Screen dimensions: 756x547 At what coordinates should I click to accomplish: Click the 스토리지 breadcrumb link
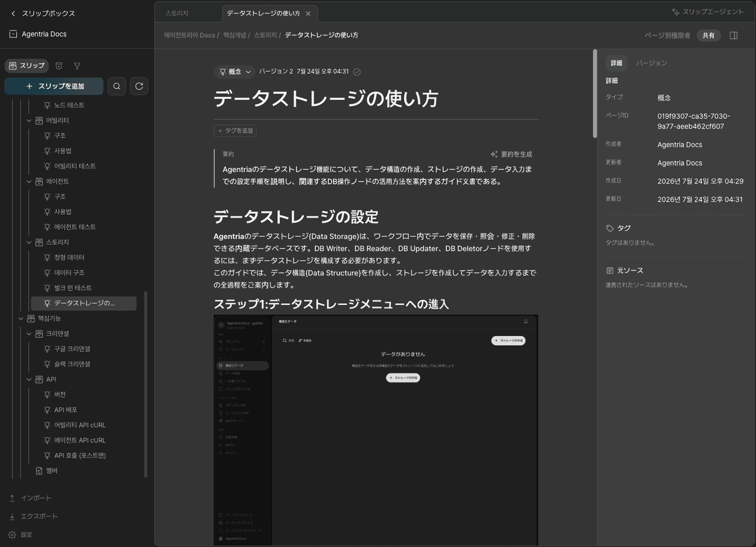click(x=265, y=35)
